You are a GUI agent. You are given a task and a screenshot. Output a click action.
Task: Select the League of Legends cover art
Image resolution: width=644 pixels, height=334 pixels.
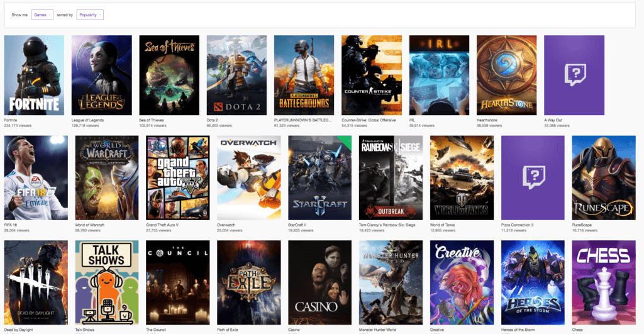[102, 75]
